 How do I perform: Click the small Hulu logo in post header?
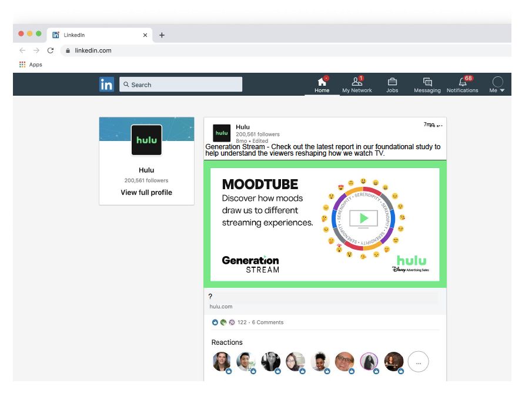222,133
